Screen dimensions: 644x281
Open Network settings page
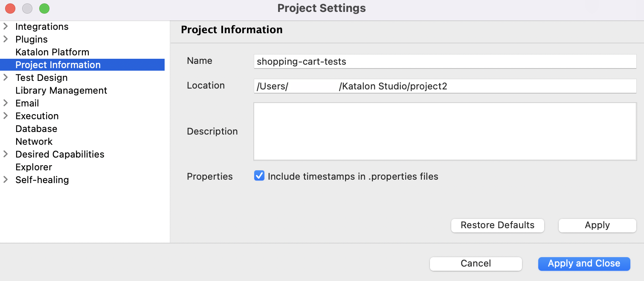click(x=34, y=141)
